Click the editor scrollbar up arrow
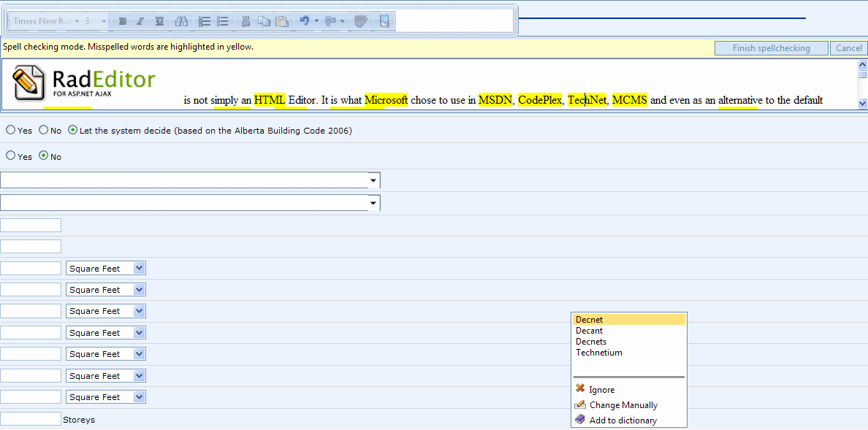The width and height of the screenshot is (868, 430). point(862,64)
